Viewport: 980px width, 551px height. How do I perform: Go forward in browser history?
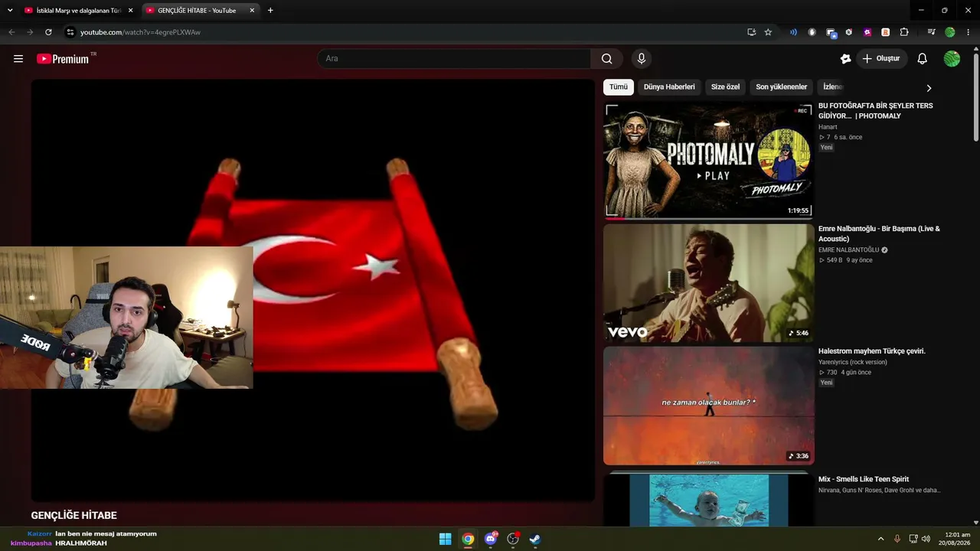[x=30, y=32]
